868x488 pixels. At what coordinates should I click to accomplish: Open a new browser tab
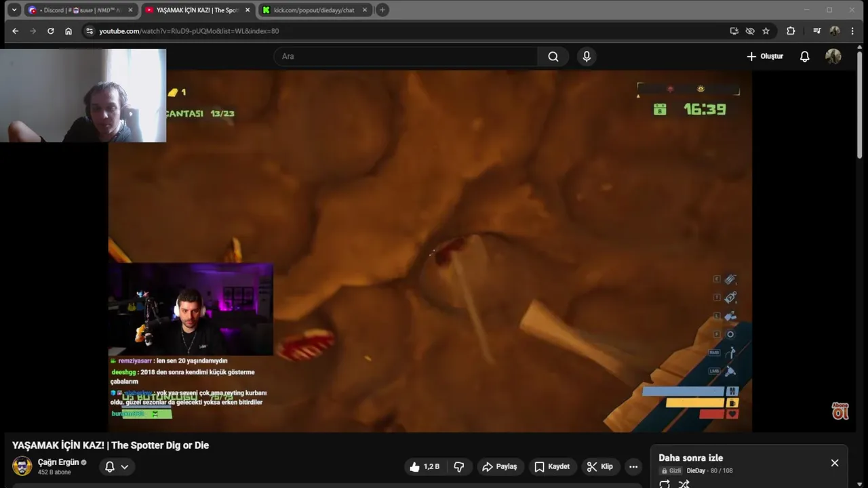pos(382,10)
